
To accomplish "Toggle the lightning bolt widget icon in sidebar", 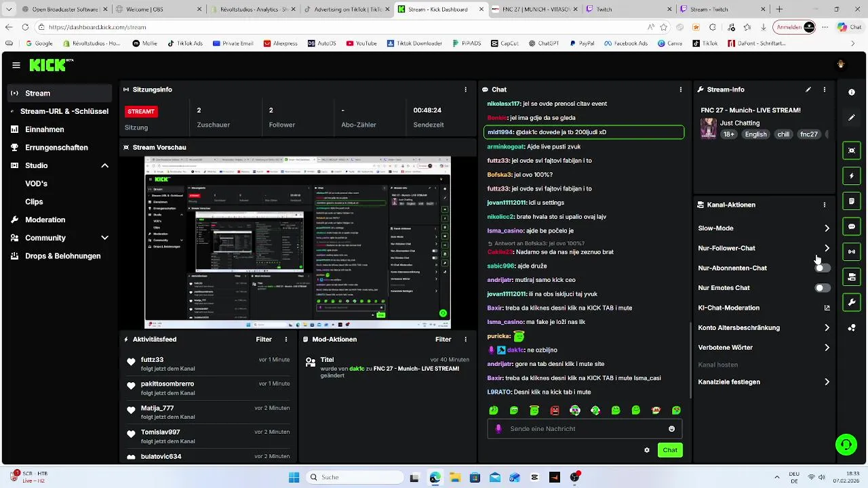I will [852, 176].
